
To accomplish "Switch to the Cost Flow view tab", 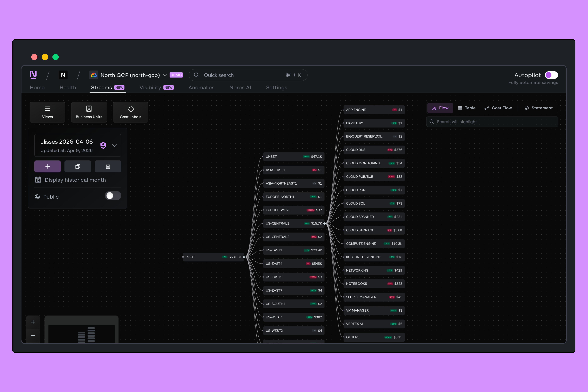I will (498, 108).
